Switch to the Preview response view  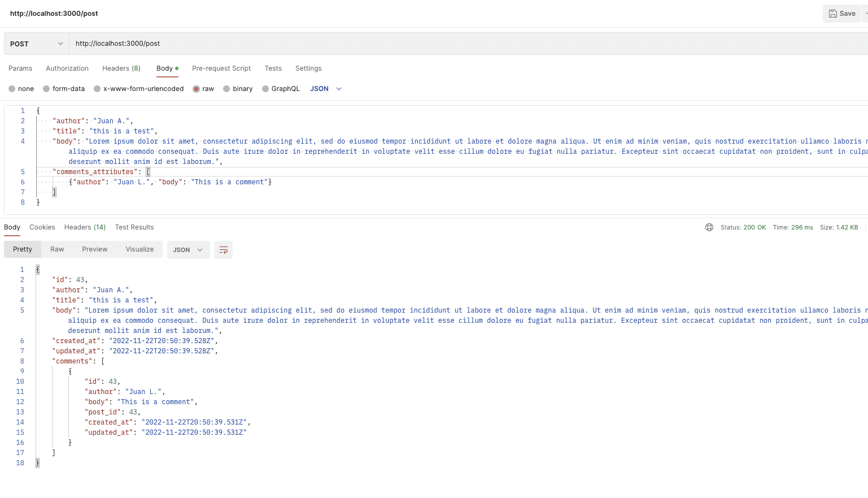95,249
